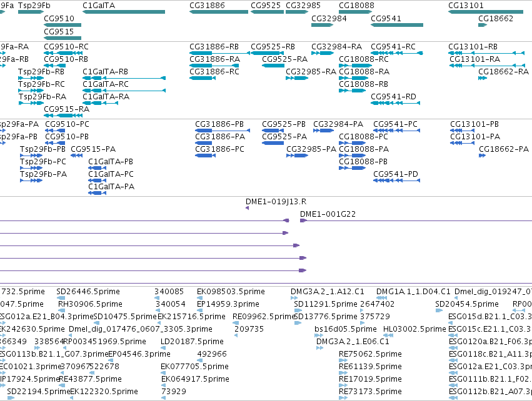Select EST bs16d05.5prime
Image resolution: width=532 pixels, height=401 pixels.
(x=319, y=335)
